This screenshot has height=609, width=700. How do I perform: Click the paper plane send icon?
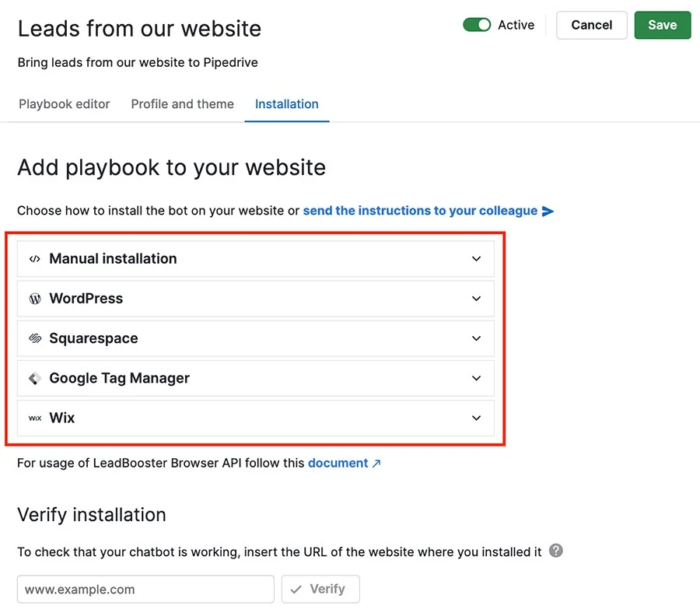coord(548,212)
